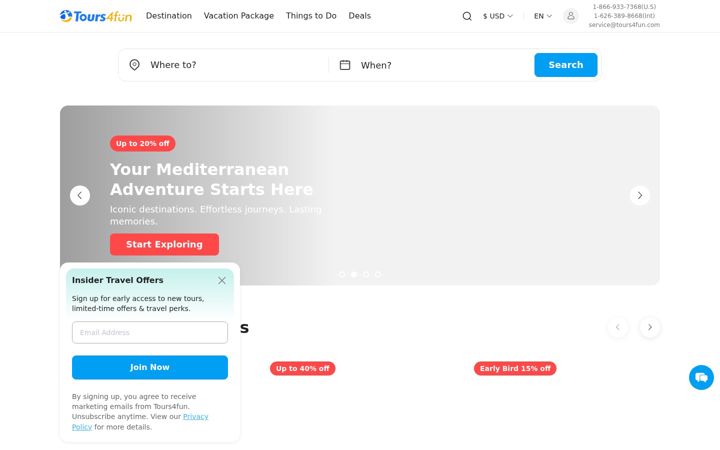This screenshot has width=720, height=450.
Task: Click the service@tours4fun.com email link
Action: click(624, 25)
